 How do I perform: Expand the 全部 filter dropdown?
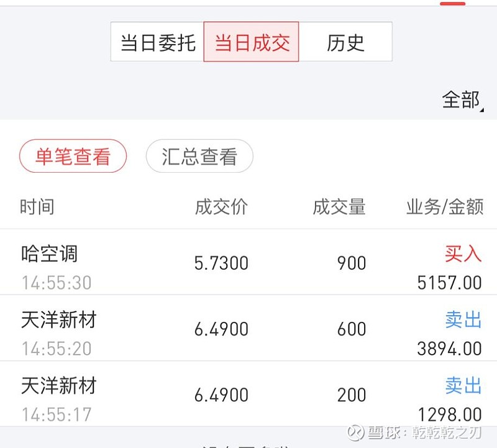coord(462,100)
